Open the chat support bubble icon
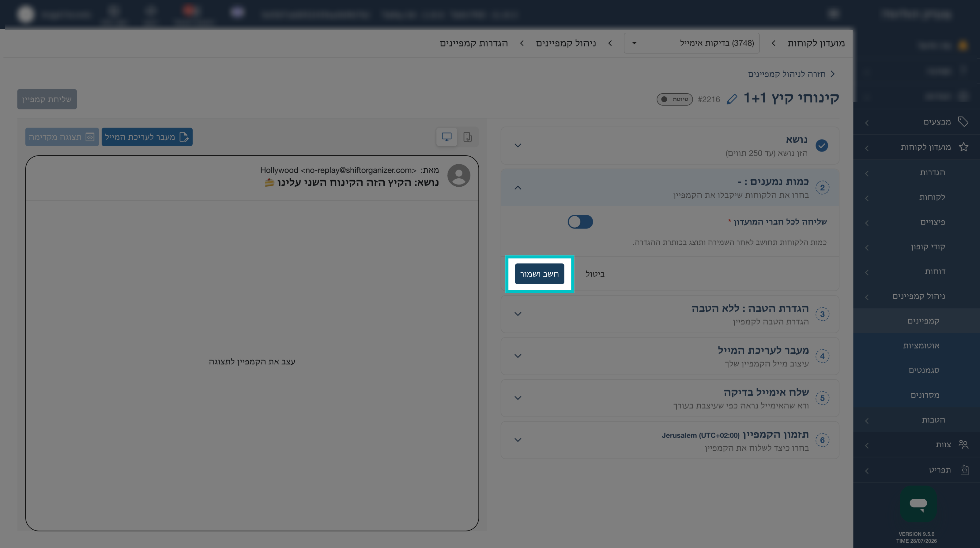The width and height of the screenshot is (980, 548). point(918,504)
